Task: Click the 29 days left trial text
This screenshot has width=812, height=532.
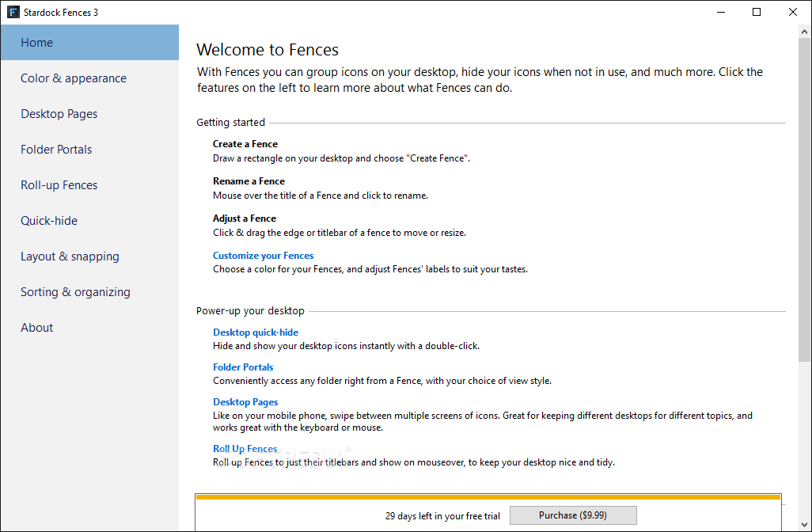Action: tap(442, 516)
